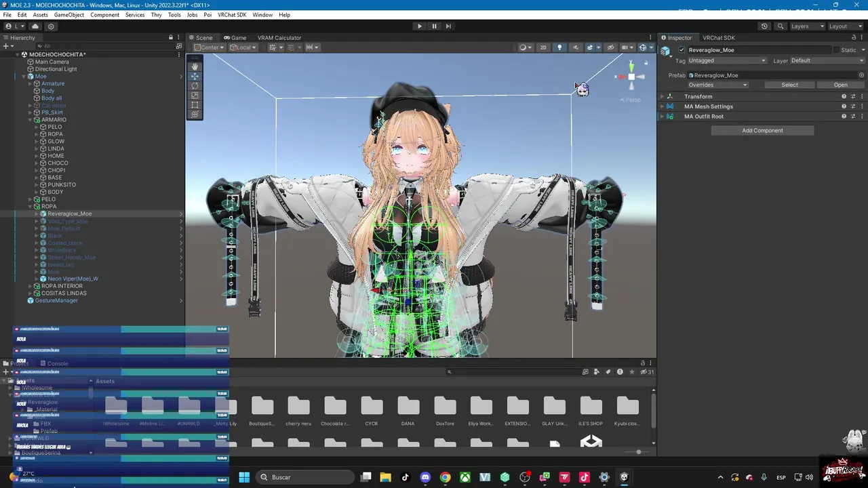Open the VRChat SDK menu
Viewport: 868px width, 488px height.
tap(232, 15)
